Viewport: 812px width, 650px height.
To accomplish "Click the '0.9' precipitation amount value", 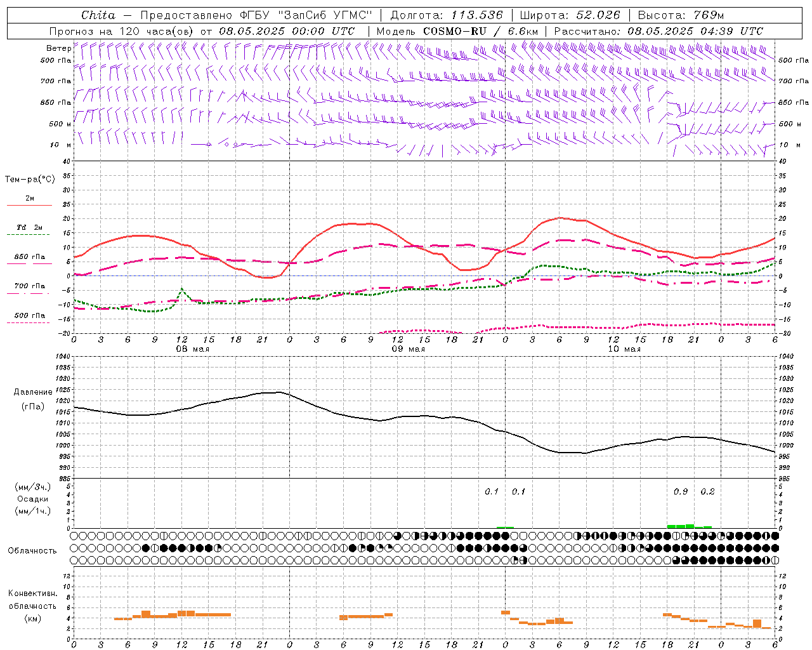I will pyautogui.click(x=681, y=491).
